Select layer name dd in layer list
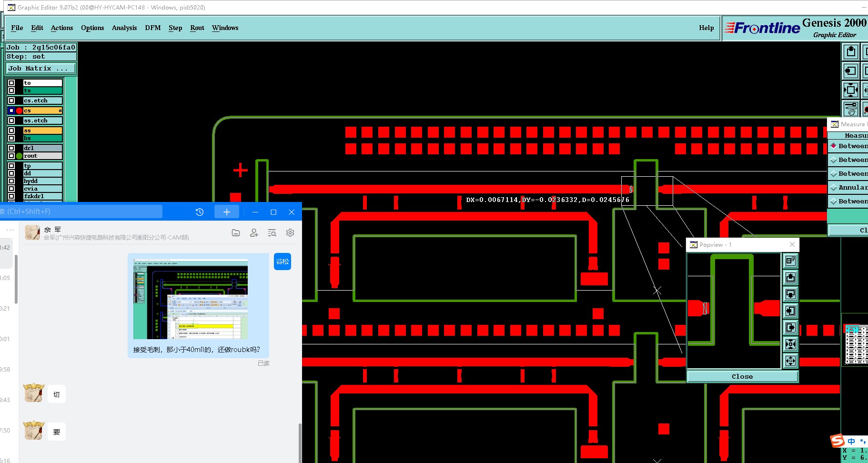Screen dimensions: 868x463 [42, 173]
